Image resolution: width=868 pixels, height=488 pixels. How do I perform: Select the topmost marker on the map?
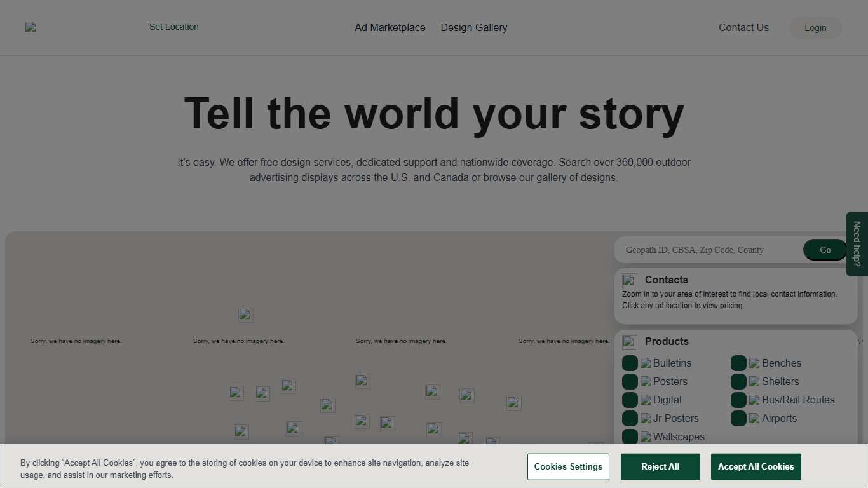(245, 315)
